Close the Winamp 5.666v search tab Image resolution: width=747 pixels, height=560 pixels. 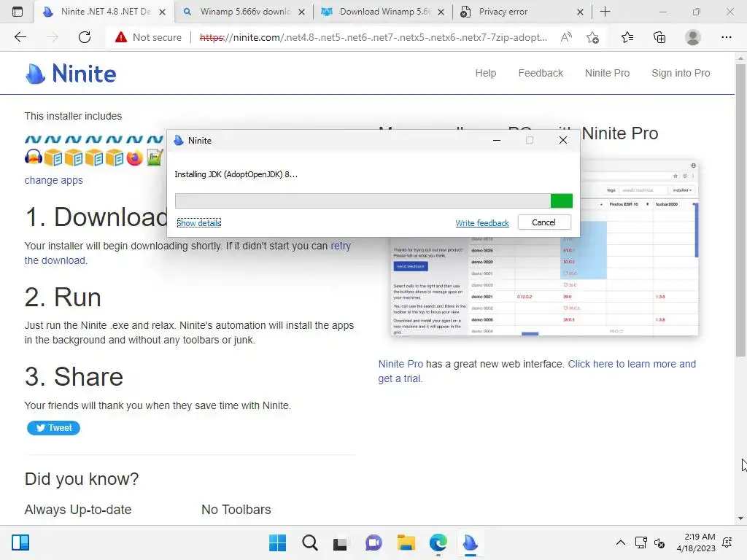[301, 12]
